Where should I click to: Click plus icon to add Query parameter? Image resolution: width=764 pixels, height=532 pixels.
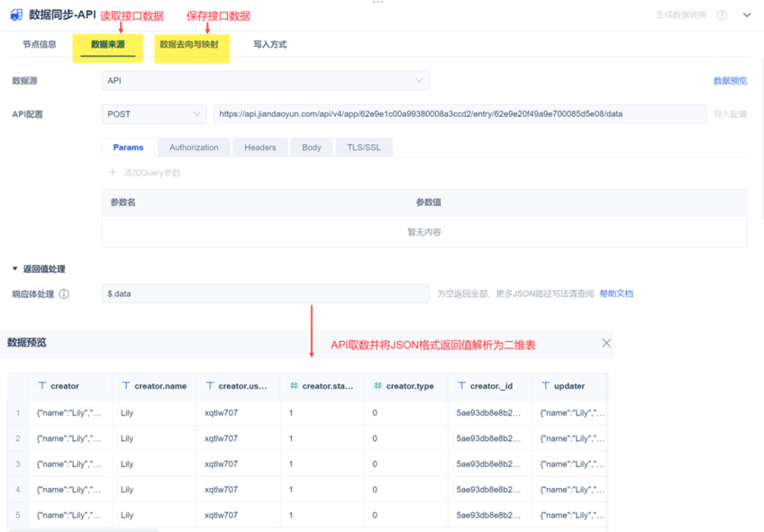pyautogui.click(x=113, y=172)
